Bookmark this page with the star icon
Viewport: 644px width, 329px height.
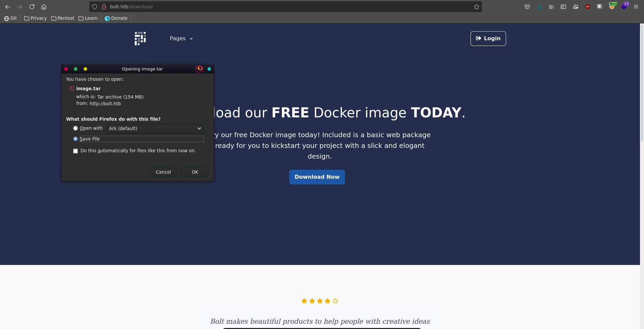[476, 7]
